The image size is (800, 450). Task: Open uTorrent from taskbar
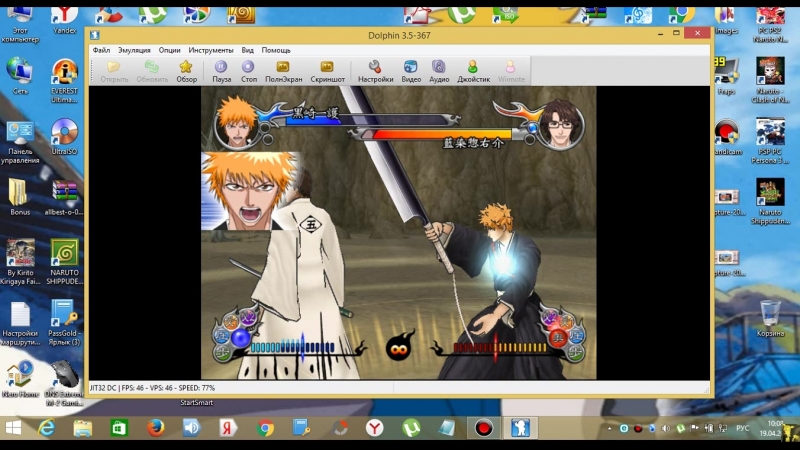click(x=411, y=428)
